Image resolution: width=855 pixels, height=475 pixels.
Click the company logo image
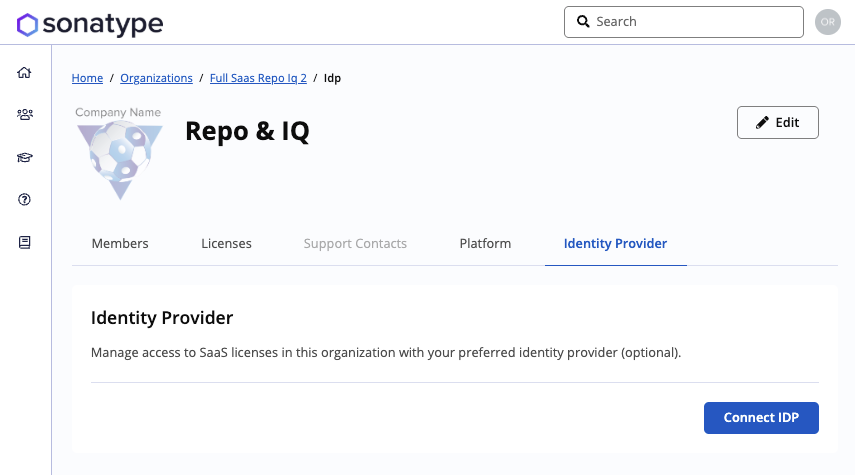(x=119, y=154)
